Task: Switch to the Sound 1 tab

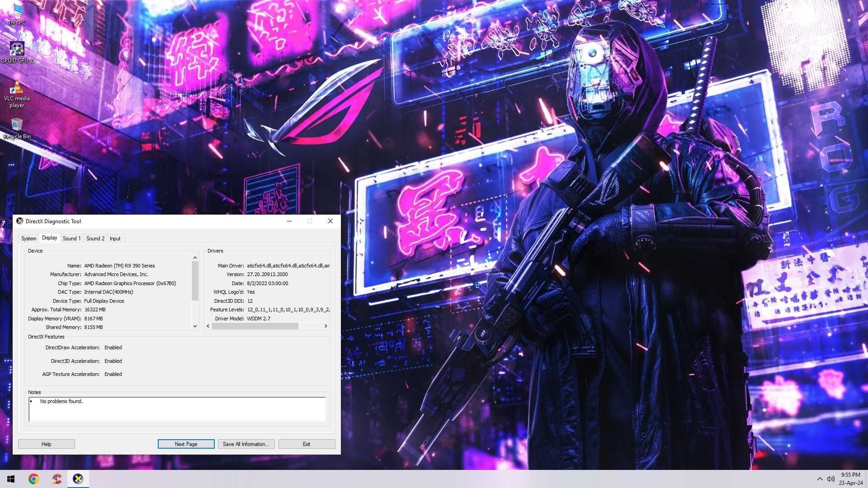Action: click(x=71, y=239)
